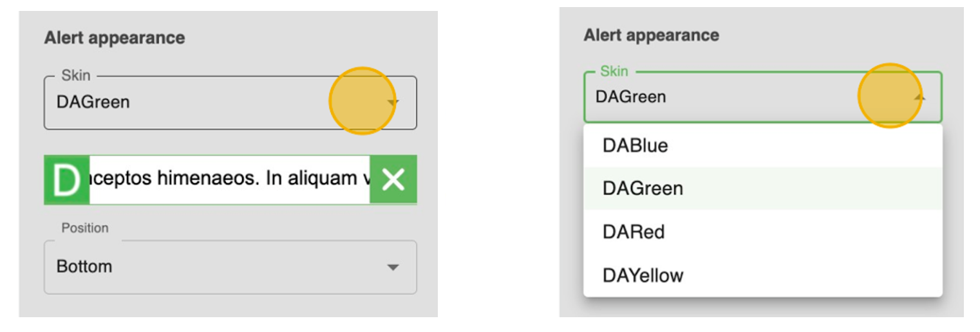Click the "Alert appearance" heading above the open skin list
Viewport: 980px width, 332px height.
coord(651,35)
